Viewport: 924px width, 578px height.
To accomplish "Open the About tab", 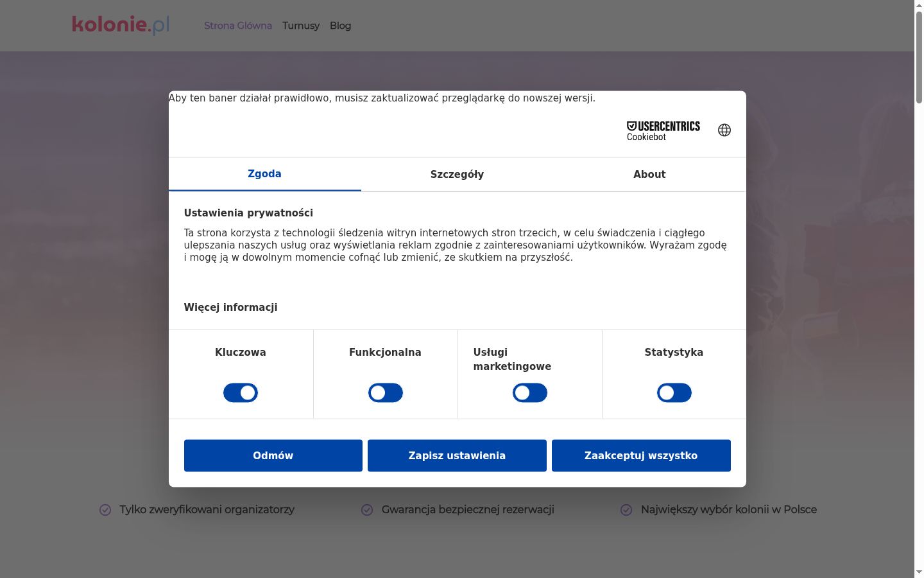I will point(649,175).
